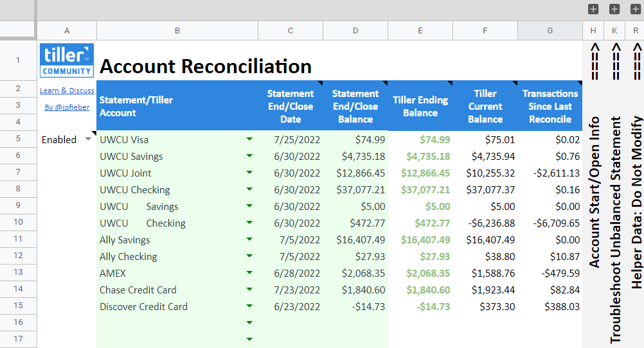Open the Enabled dropdown in column A
This screenshot has height=348, width=644.
click(88, 139)
